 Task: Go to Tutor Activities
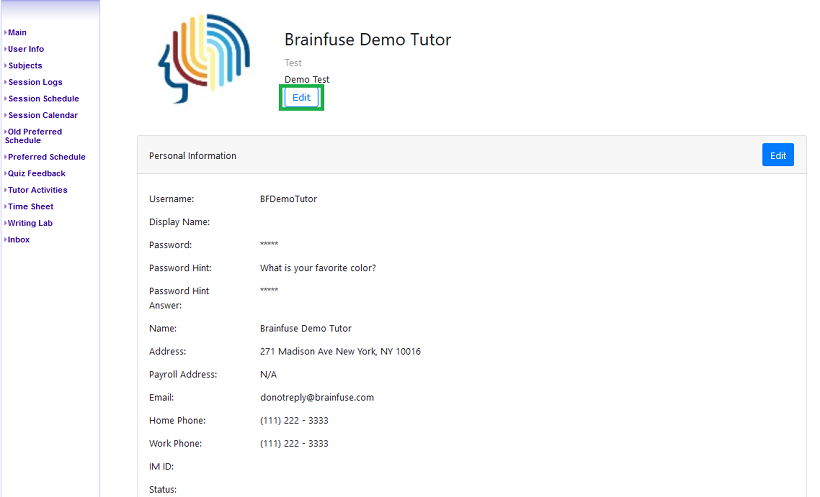click(37, 190)
